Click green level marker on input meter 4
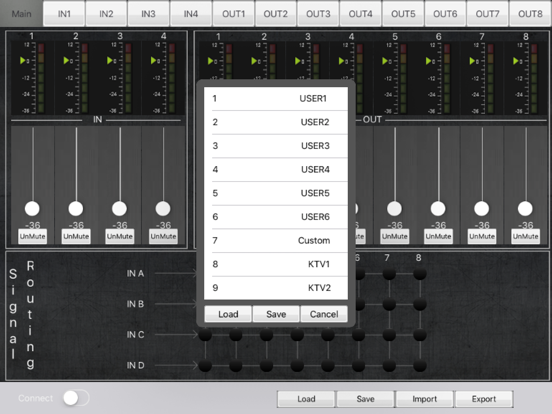 153,61
